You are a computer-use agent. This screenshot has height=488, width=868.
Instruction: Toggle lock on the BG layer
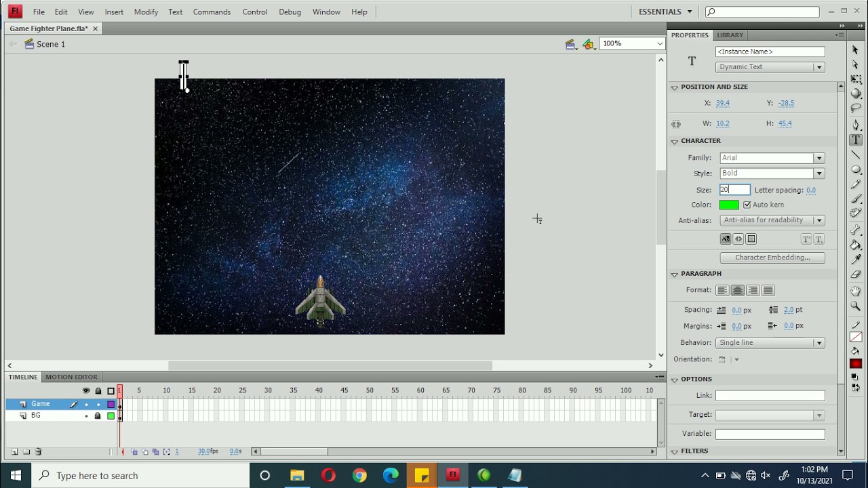pos(98,415)
